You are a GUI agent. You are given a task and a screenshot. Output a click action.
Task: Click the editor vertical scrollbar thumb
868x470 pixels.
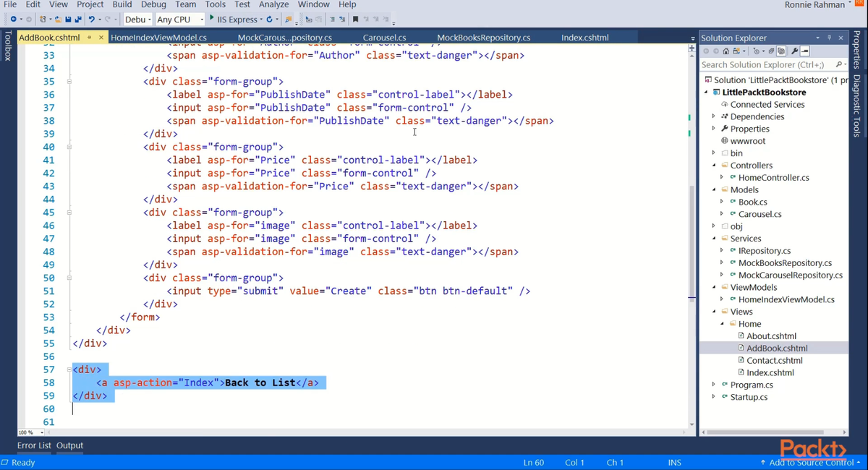coord(692,242)
